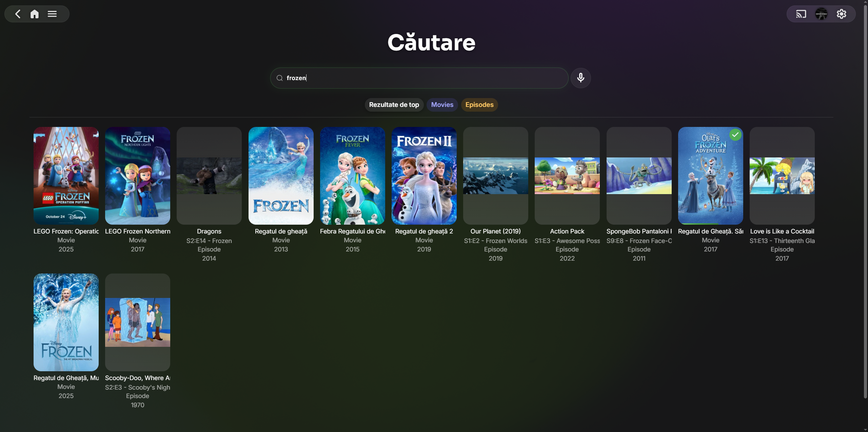Go back using the back arrow
The height and width of the screenshot is (432, 868).
(x=18, y=14)
